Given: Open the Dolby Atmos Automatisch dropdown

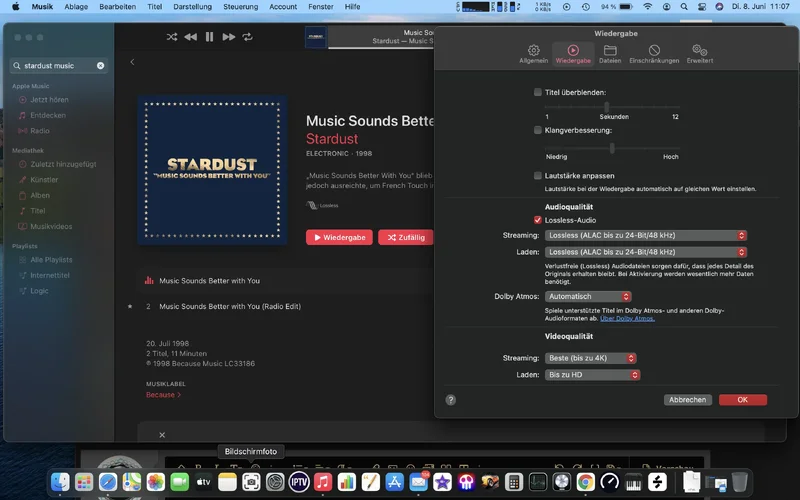Looking at the screenshot, I should pyautogui.click(x=588, y=297).
